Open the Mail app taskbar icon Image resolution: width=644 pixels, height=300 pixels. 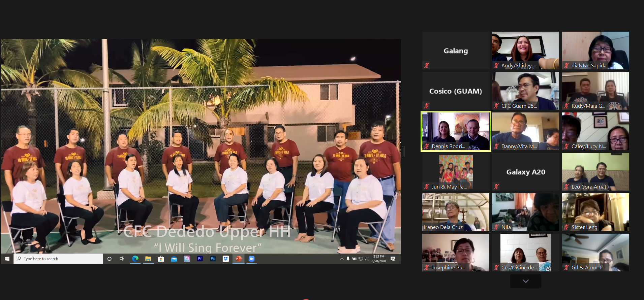pos(174,259)
